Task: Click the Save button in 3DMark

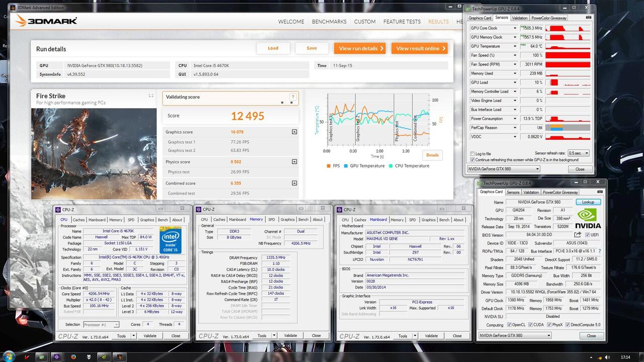Action: 312,48
